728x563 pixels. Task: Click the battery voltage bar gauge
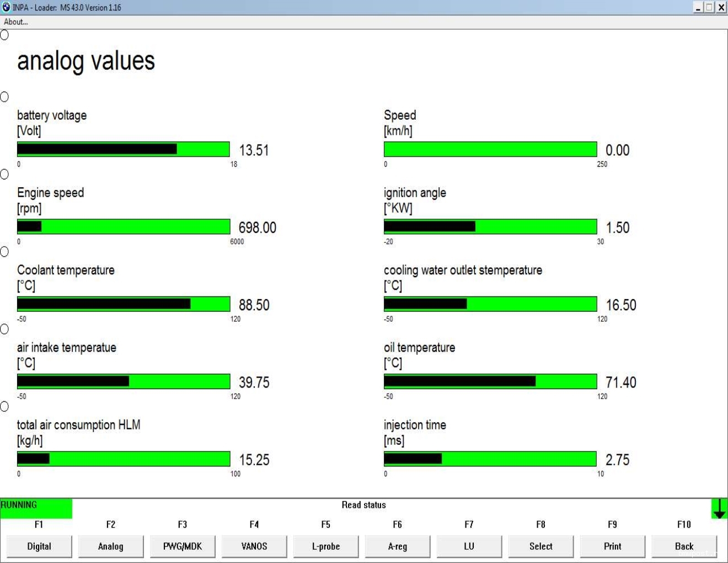pos(123,149)
